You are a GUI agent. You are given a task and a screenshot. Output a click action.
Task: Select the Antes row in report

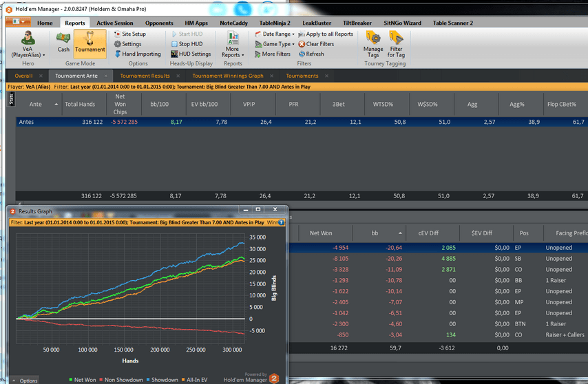pos(302,122)
